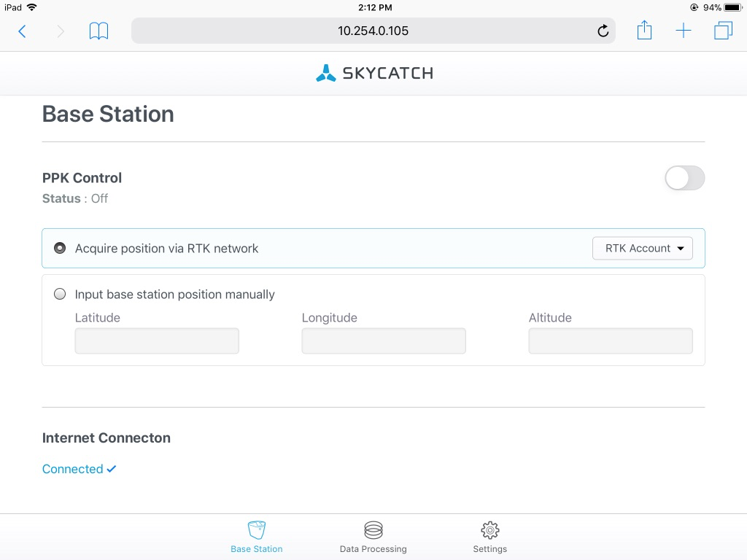The height and width of the screenshot is (560, 747).
Task: Focus the Altitude input field
Action: point(611,341)
